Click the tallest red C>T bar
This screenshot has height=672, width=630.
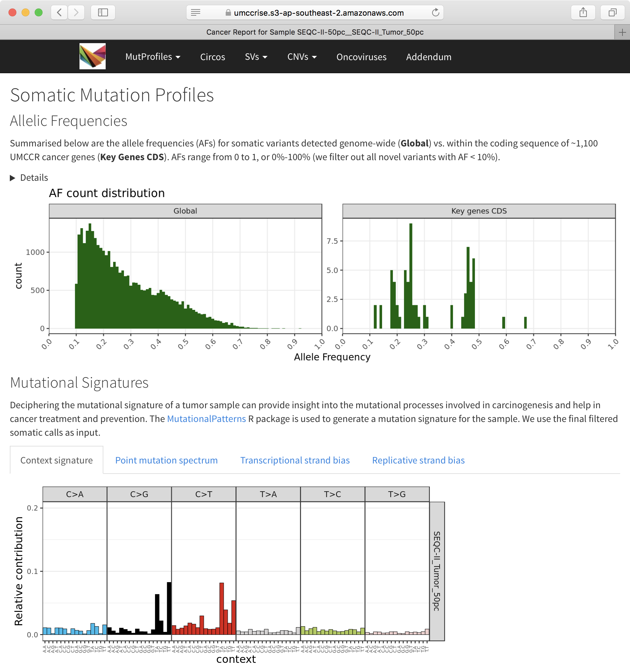coord(222,609)
